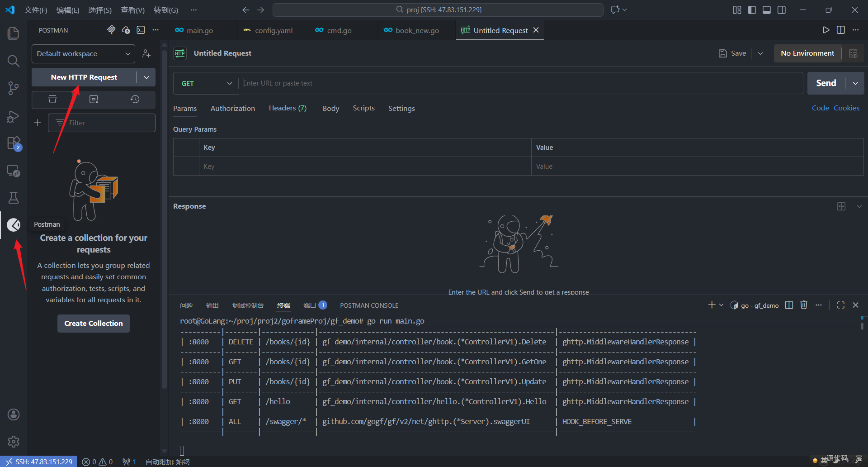Open No Environment selector

pyautogui.click(x=807, y=53)
